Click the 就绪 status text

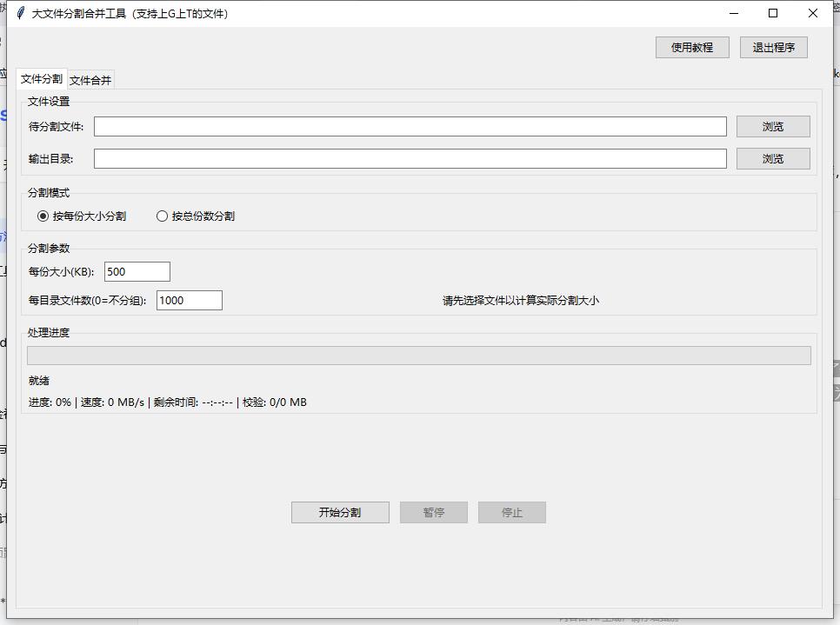[40, 380]
